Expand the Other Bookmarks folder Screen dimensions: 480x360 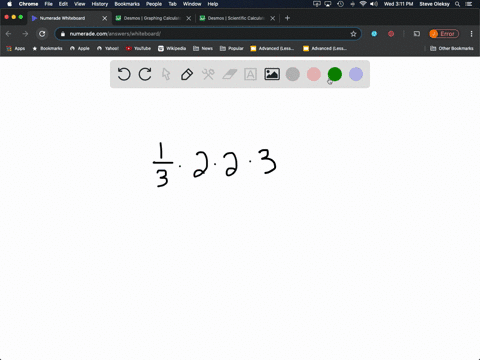(x=452, y=48)
